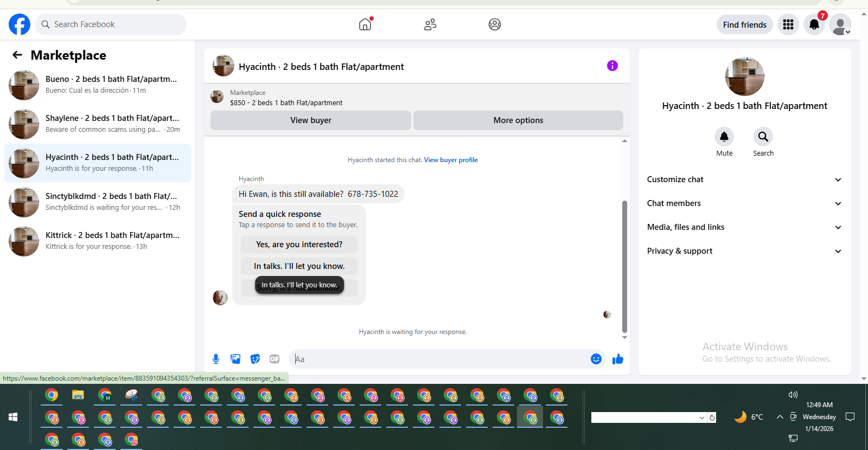Click Hyacinth listing photo in right panel

745,76
